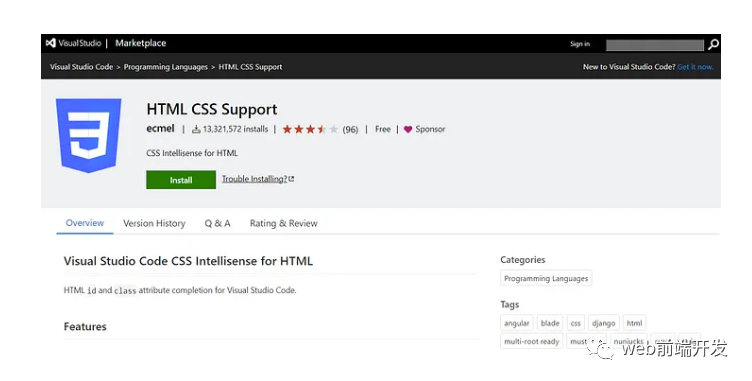Open the Programming Languages category chip
This screenshot has width=752, height=381.
pos(546,278)
